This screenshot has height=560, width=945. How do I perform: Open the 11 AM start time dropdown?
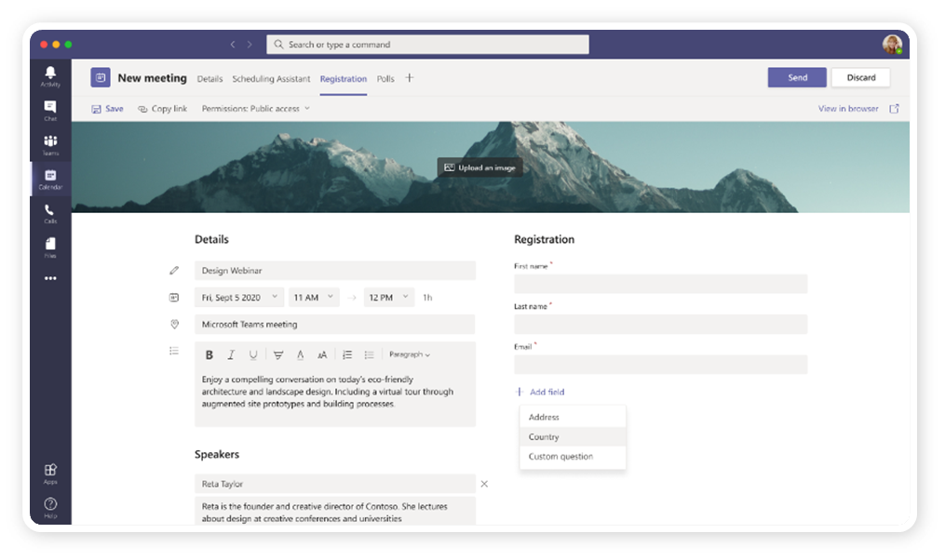coord(314,298)
